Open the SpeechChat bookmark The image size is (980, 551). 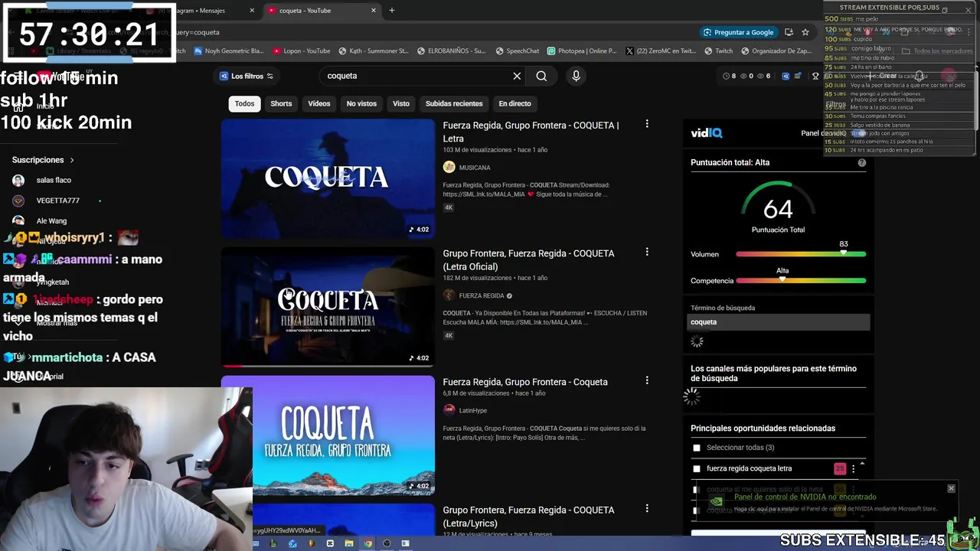coord(517,51)
